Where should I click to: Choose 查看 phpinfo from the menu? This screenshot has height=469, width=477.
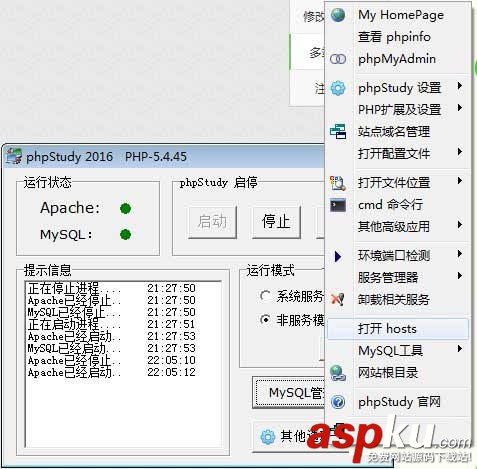398,37
